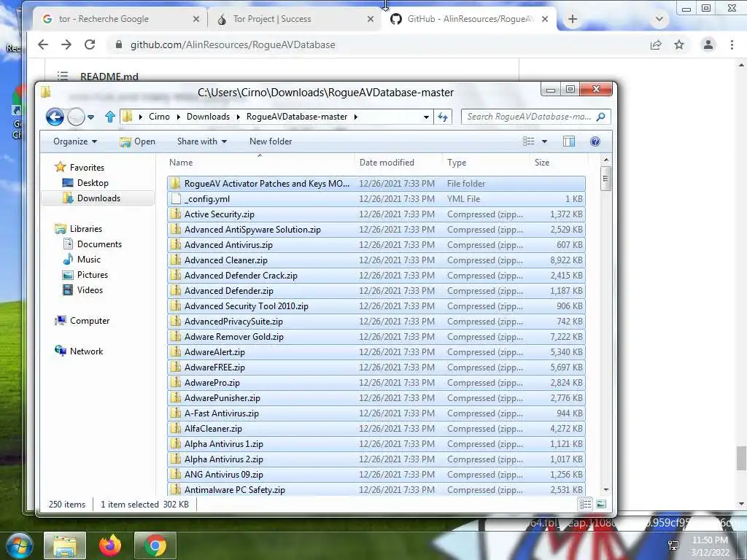Click New folder in the toolbar

tap(271, 141)
